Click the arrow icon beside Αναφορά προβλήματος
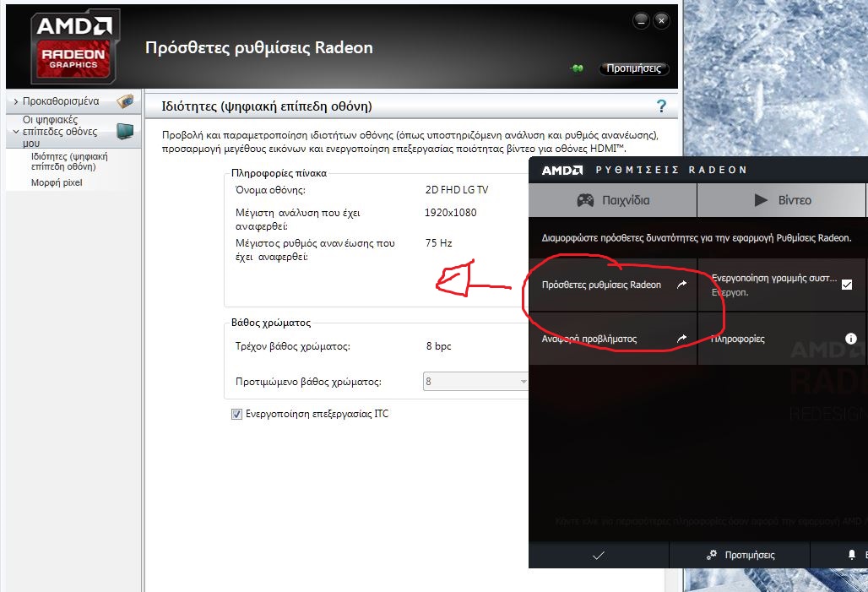The image size is (868, 592). click(682, 339)
